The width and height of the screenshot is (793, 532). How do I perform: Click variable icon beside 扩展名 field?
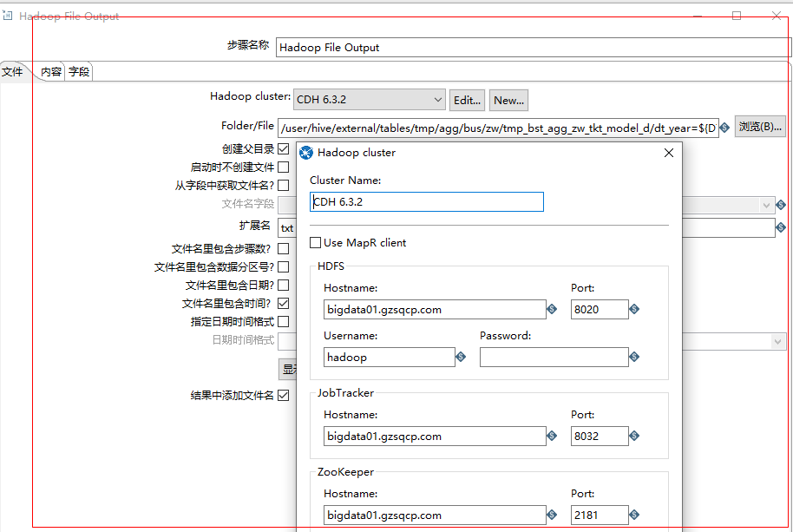[781, 227]
